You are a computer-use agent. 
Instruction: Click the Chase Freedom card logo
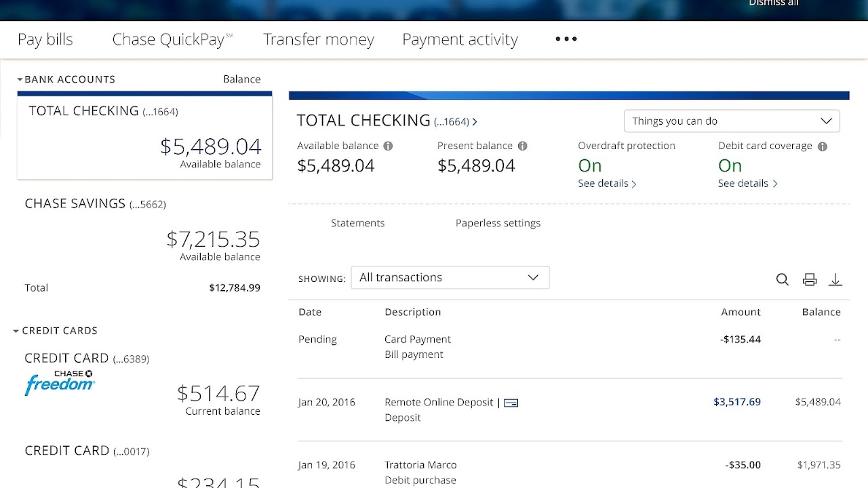(60, 382)
